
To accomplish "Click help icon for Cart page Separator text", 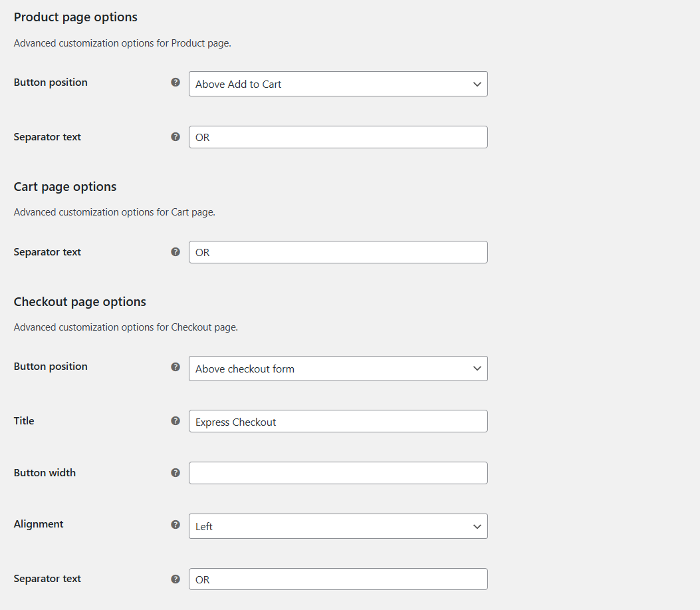I will pos(175,252).
